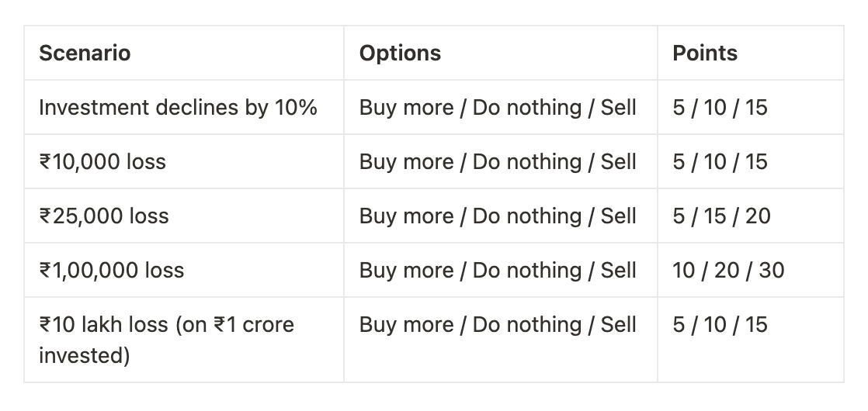Screen dimensions: 868x411
Task: Click the Scenario column header
Action: pos(85,54)
